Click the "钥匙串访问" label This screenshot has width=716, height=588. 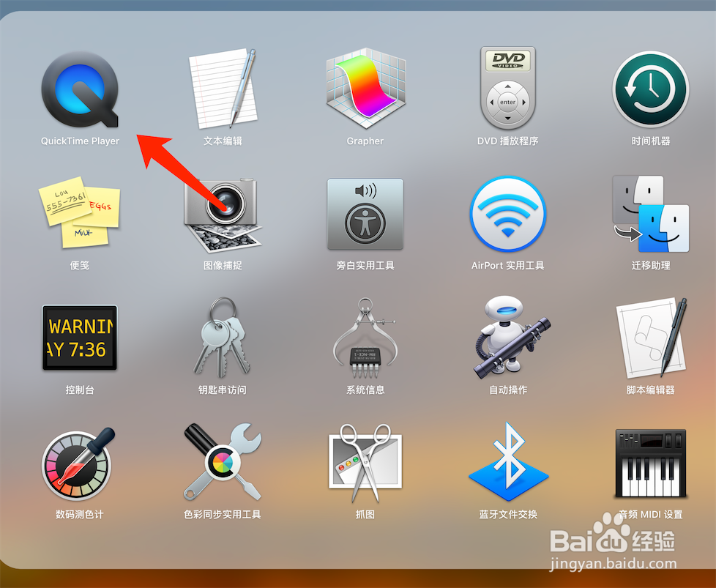click(223, 390)
